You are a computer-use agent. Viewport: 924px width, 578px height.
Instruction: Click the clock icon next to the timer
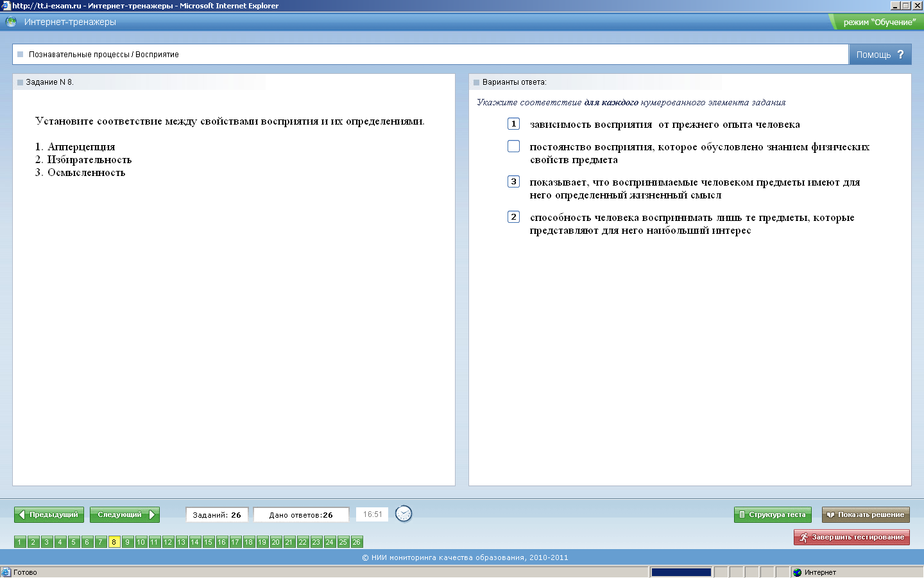tap(404, 514)
